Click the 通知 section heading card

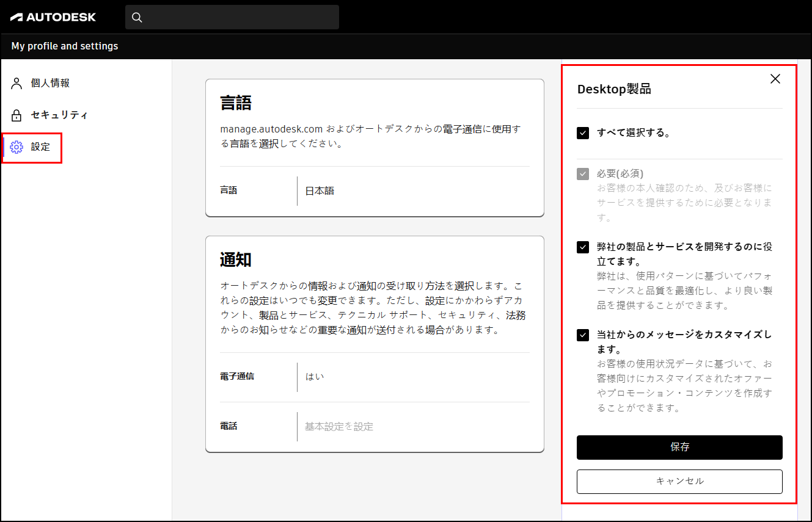pos(234,259)
